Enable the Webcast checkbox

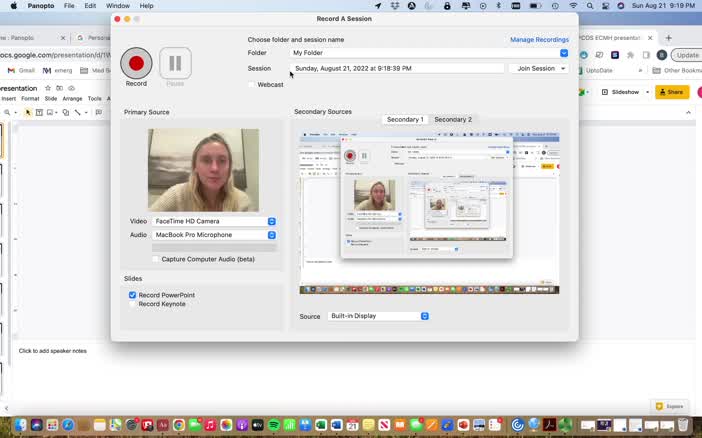tap(252, 84)
